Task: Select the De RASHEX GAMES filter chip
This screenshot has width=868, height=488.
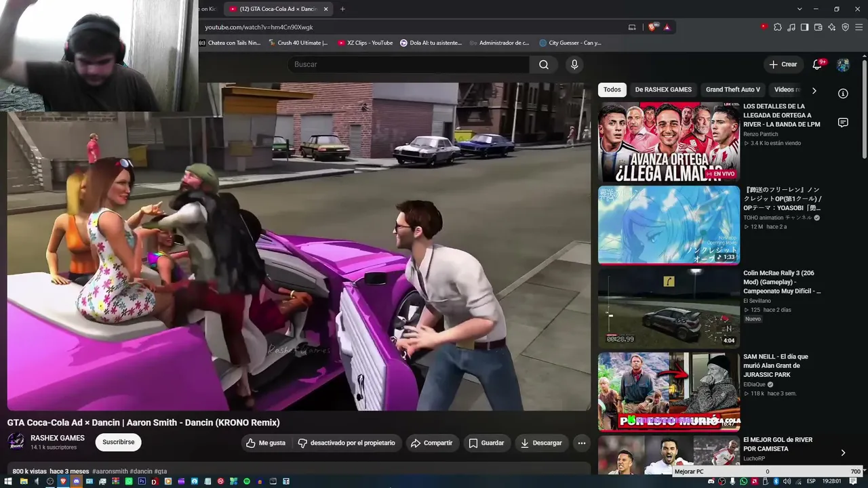Action: click(x=663, y=89)
